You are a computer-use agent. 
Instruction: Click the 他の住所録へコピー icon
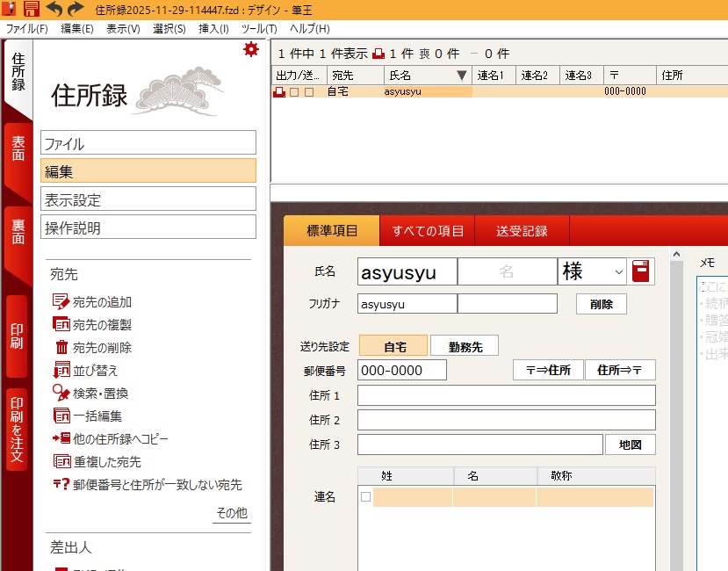click(61, 439)
